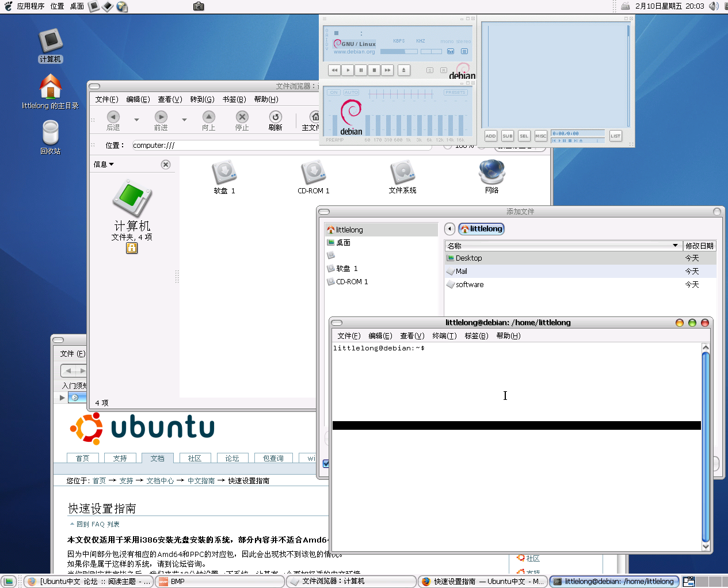
Task: Switch to the BMP taskbar window
Action: (x=220, y=582)
